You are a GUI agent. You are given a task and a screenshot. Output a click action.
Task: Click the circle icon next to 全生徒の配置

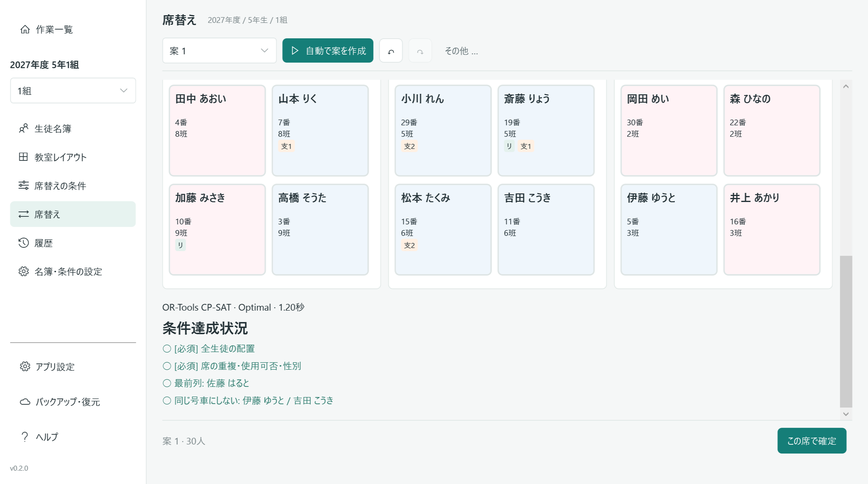pos(167,349)
